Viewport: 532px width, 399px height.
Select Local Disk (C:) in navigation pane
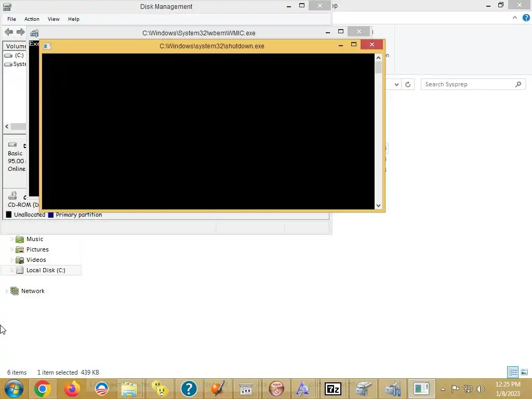41,270
